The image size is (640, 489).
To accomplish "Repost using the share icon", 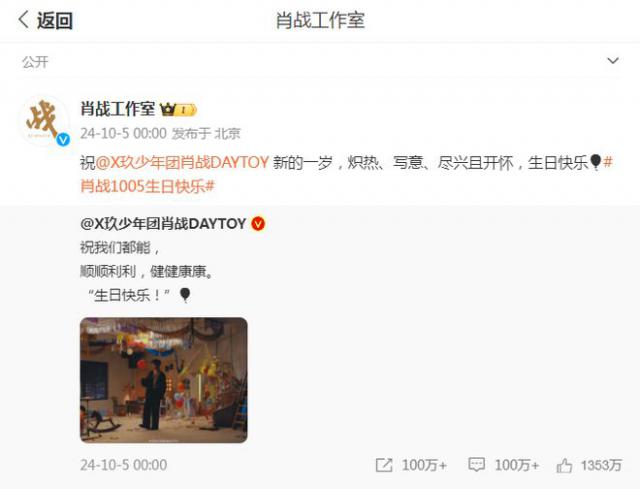I will (x=384, y=465).
